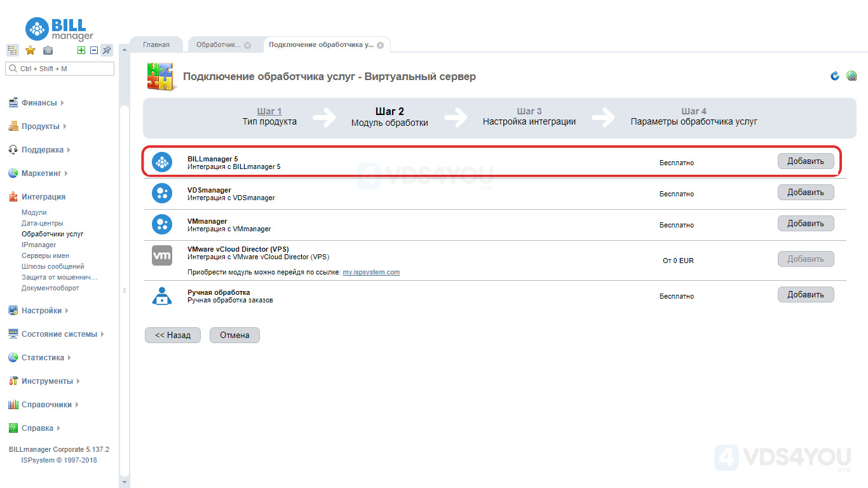
Task: Click the << Назад button
Action: [x=173, y=335]
